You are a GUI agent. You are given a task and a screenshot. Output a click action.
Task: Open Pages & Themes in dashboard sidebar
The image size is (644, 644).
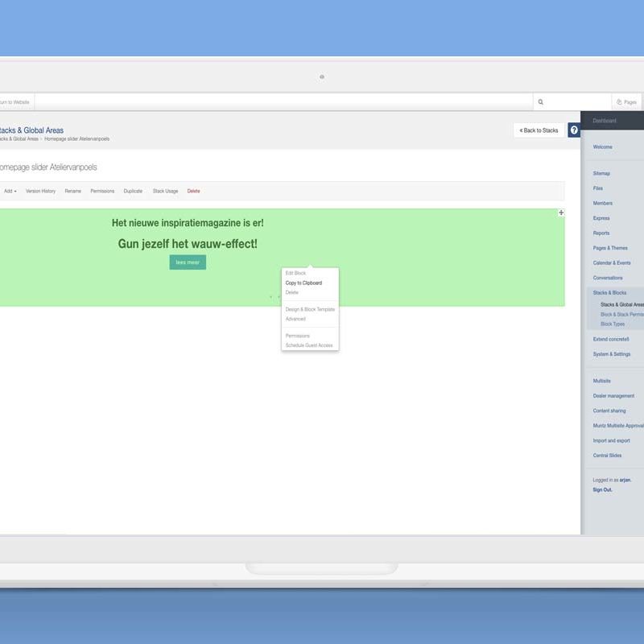610,248
